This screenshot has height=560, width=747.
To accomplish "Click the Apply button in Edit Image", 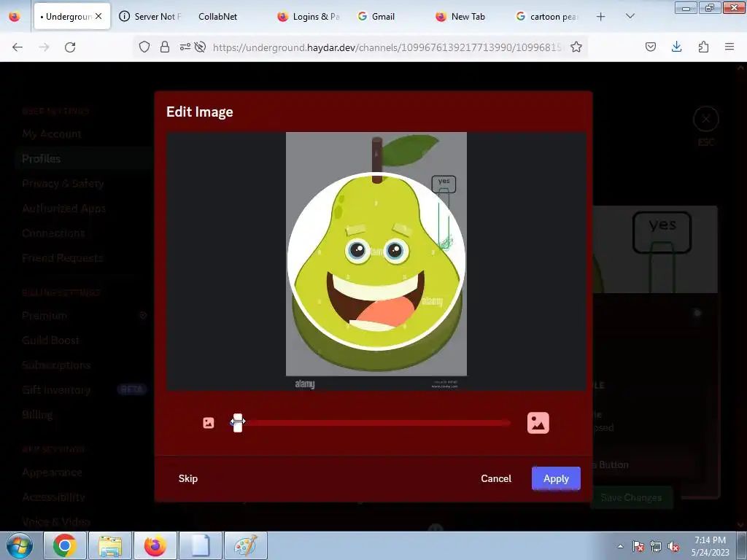I will 556,478.
